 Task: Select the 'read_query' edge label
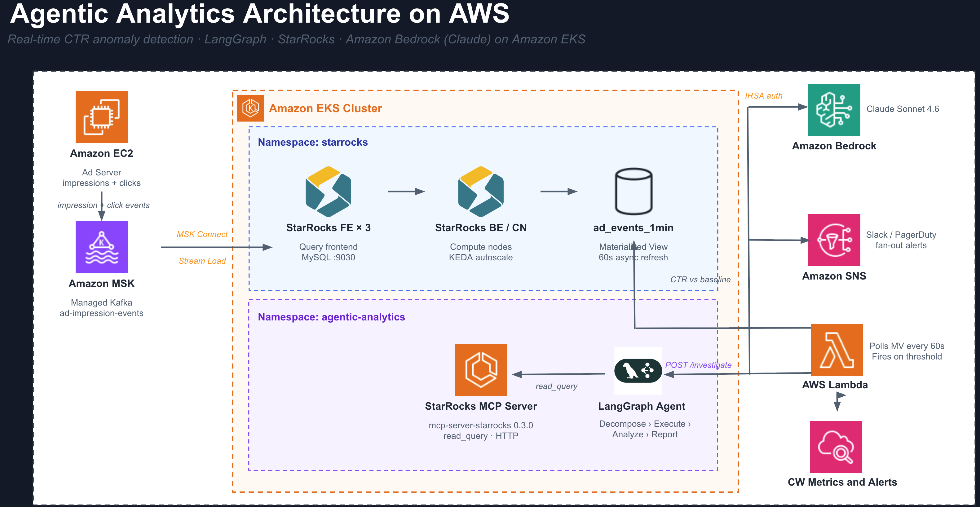point(557,387)
